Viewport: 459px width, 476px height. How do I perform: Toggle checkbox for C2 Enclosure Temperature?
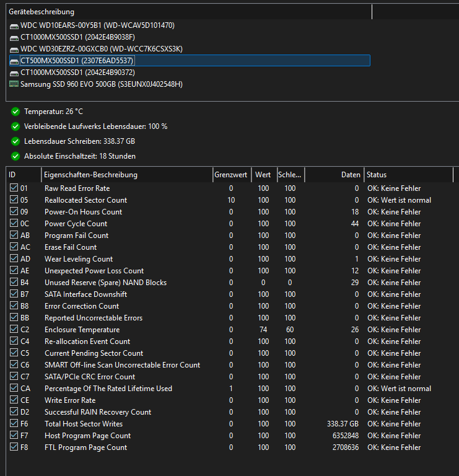tap(14, 329)
